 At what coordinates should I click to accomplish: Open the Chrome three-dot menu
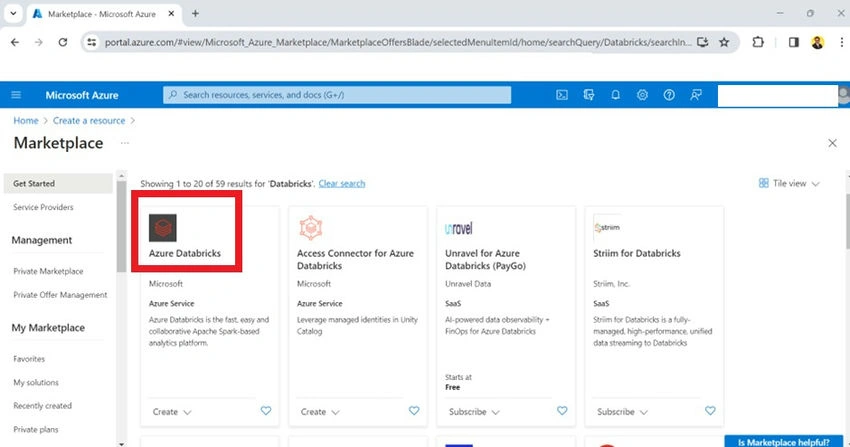pyautogui.click(x=841, y=42)
